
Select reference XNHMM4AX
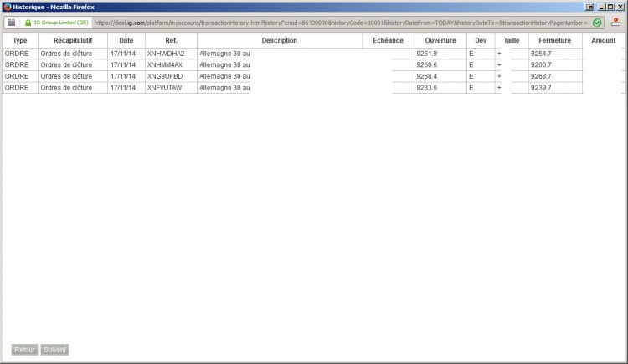[165, 65]
